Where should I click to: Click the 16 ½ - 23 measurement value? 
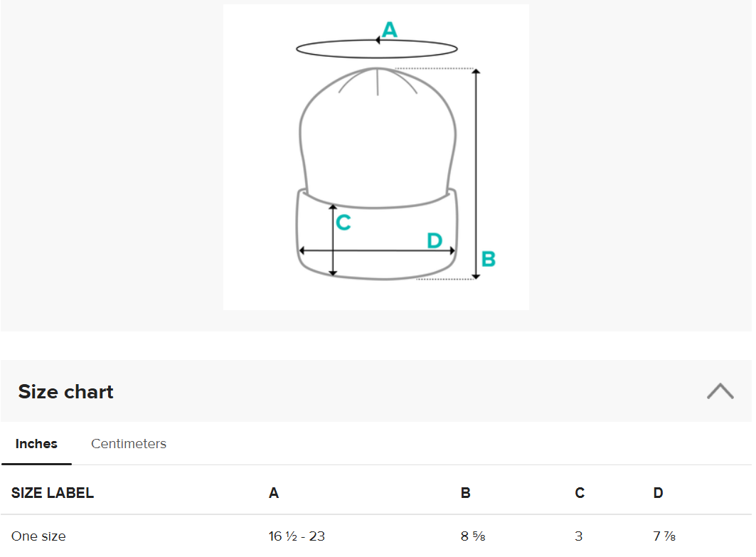coord(297,536)
